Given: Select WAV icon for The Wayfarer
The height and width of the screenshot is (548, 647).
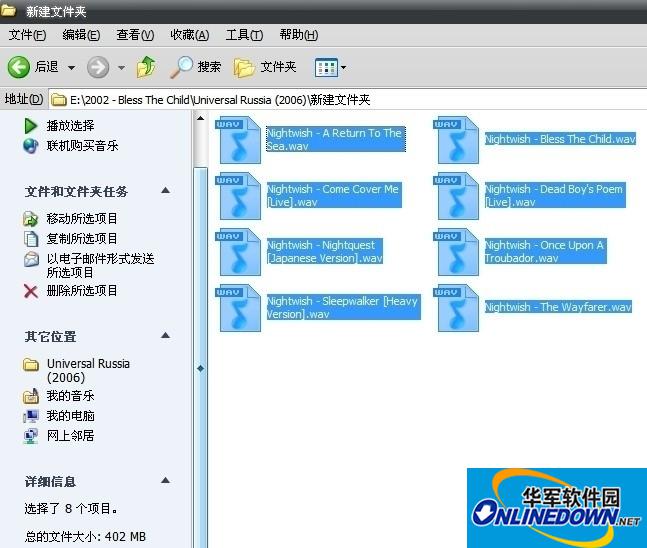Looking at the screenshot, I should [456, 308].
